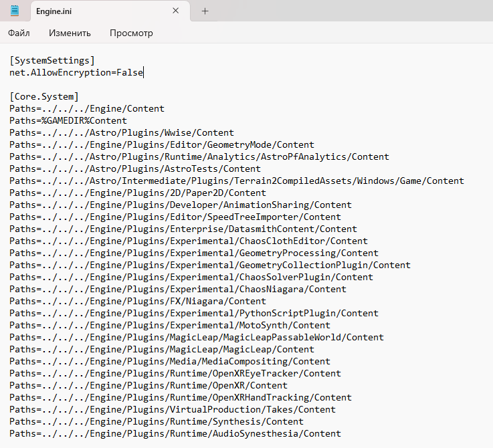Click the 2D/Paper2D/Content path line
This screenshot has height=448, width=493.
pyautogui.click(x=138, y=193)
